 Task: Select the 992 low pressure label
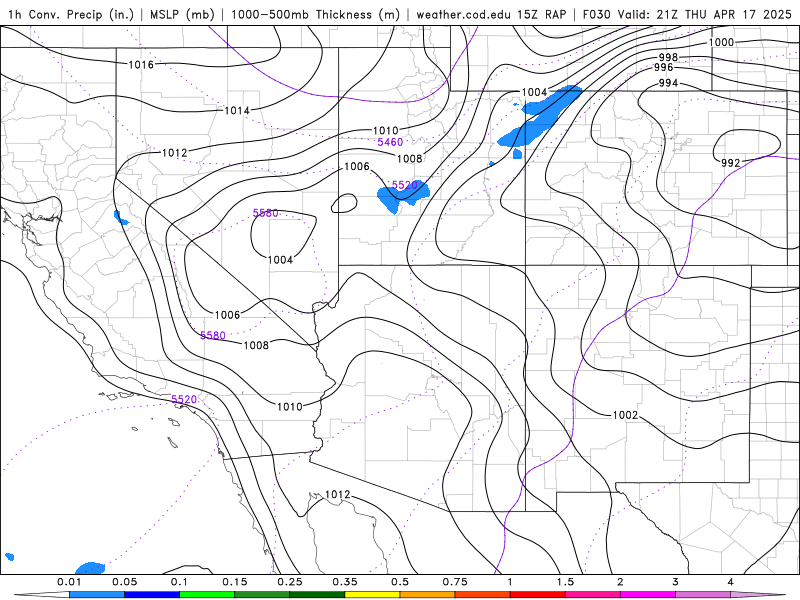tap(731, 162)
